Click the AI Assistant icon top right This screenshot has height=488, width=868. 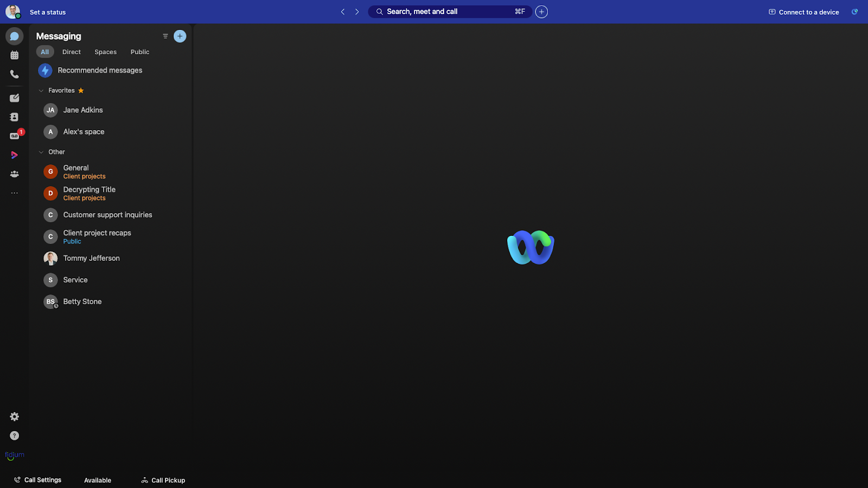(x=854, y=12)
